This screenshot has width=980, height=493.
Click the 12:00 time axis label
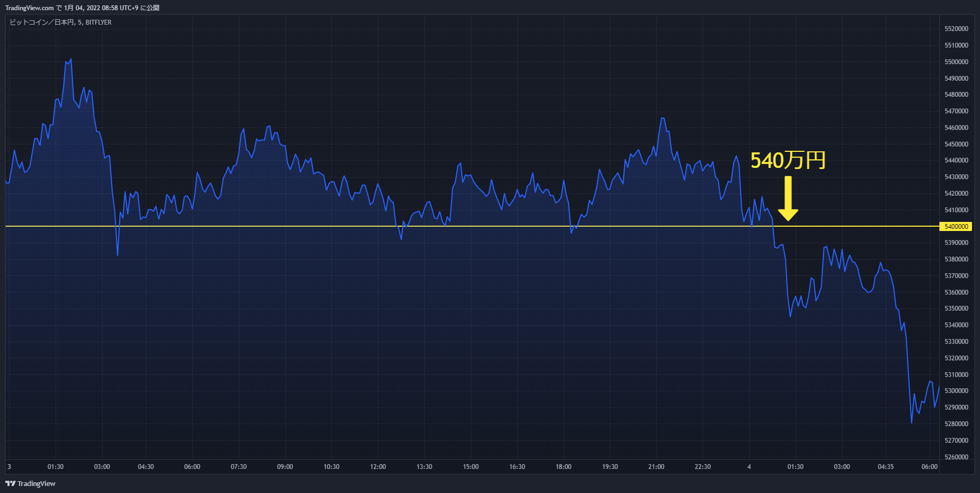tap(378, 467)
